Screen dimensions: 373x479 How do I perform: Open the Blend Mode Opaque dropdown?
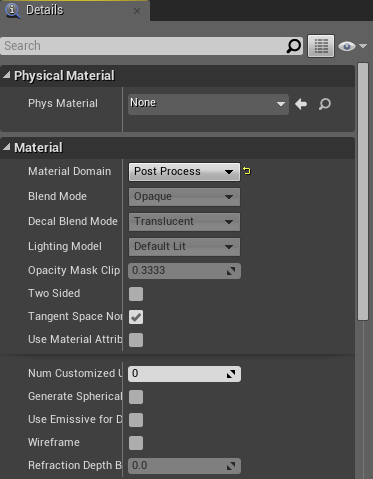[x=184, y=197]
